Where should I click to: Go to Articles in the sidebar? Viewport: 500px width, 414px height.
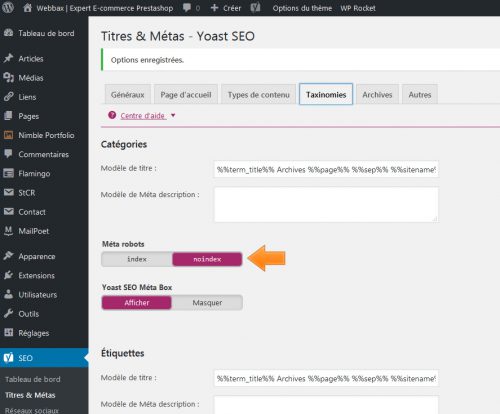coord(31,59)
